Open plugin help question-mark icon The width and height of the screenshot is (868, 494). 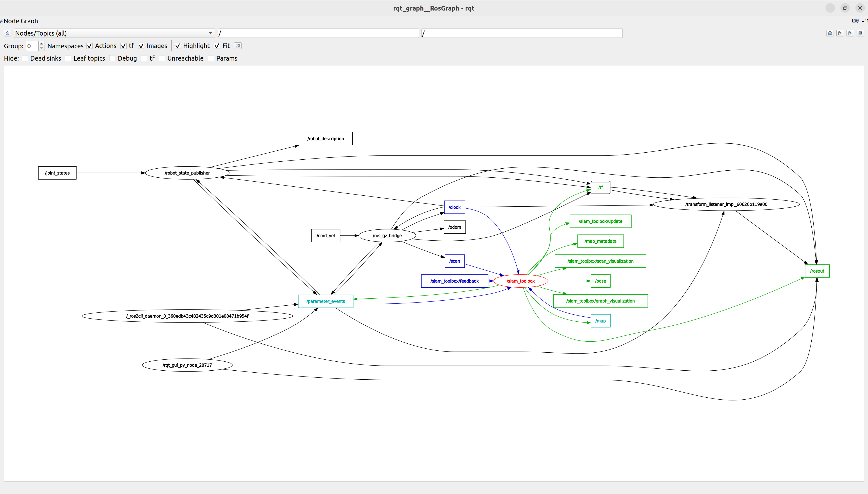857,21
